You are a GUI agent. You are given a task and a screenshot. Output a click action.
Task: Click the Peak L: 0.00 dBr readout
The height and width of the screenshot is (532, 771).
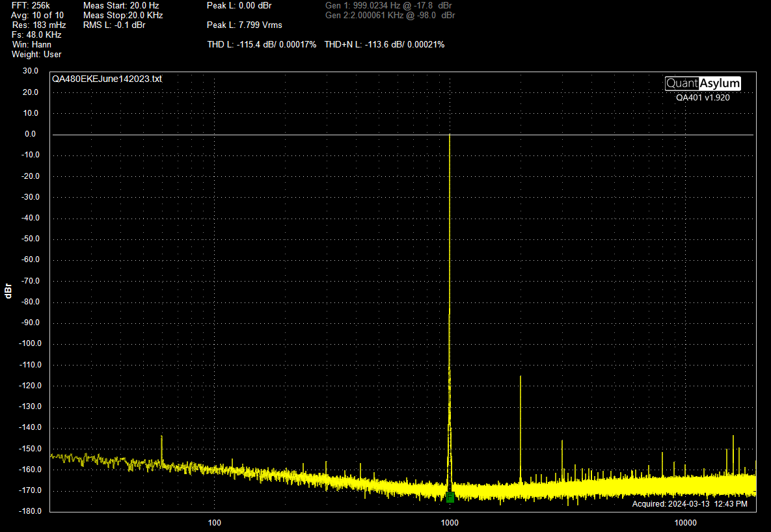[x=239, y=5]
